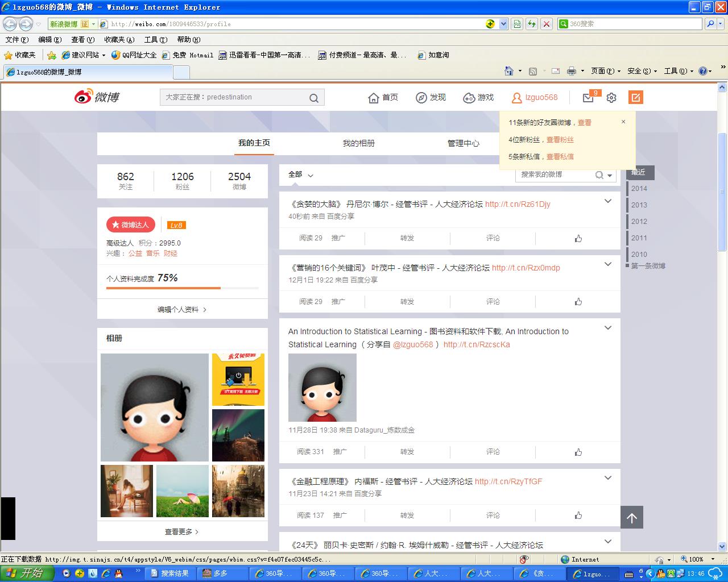Jump to 2011 in the timeline
The image size is (728, 582).
[639, 238]
